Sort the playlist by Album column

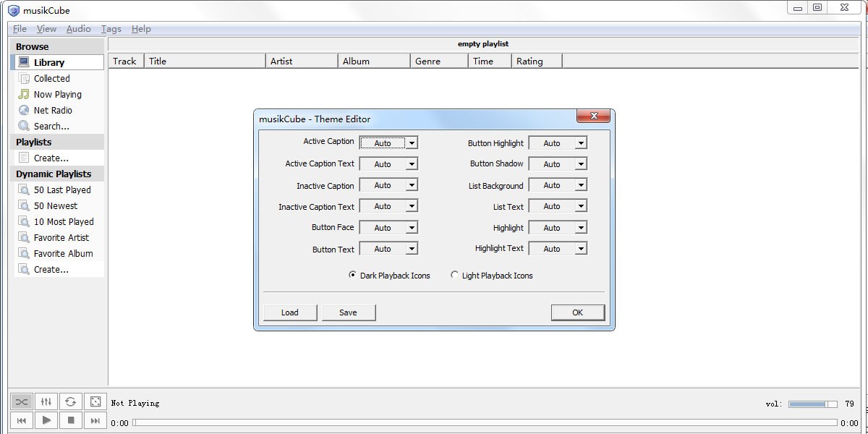coord(374,61)
